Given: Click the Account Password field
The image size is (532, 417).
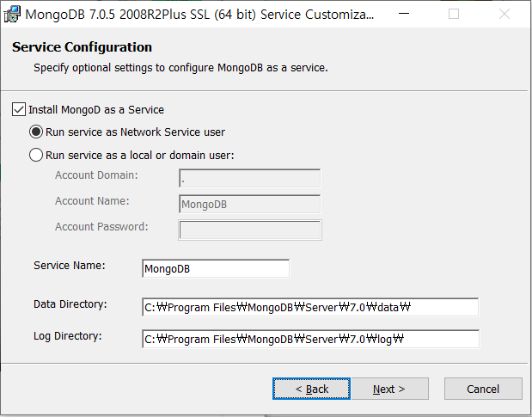Looking at the screenshot, I should coord(250,230).
